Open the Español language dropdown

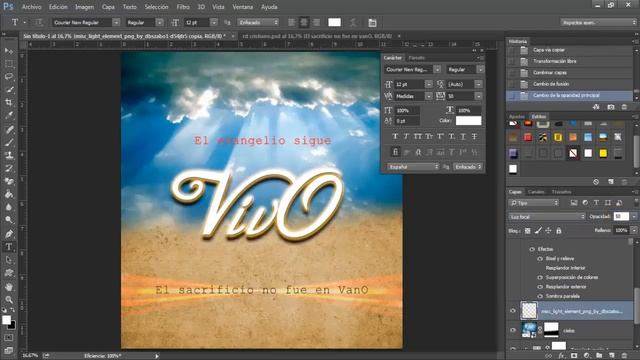pyautogui.click(x=413, y=167)
